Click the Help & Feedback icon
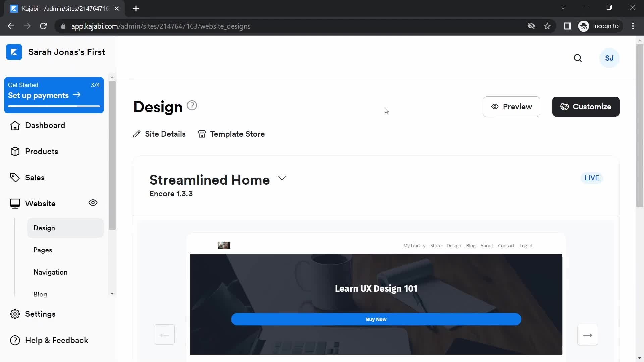This screenshot has height=362, width=644. coord(15,340)
